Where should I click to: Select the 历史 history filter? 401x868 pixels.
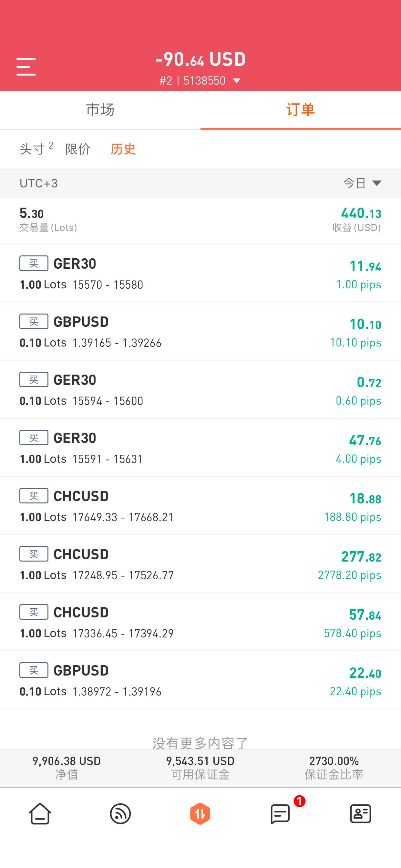click(123, 149)
